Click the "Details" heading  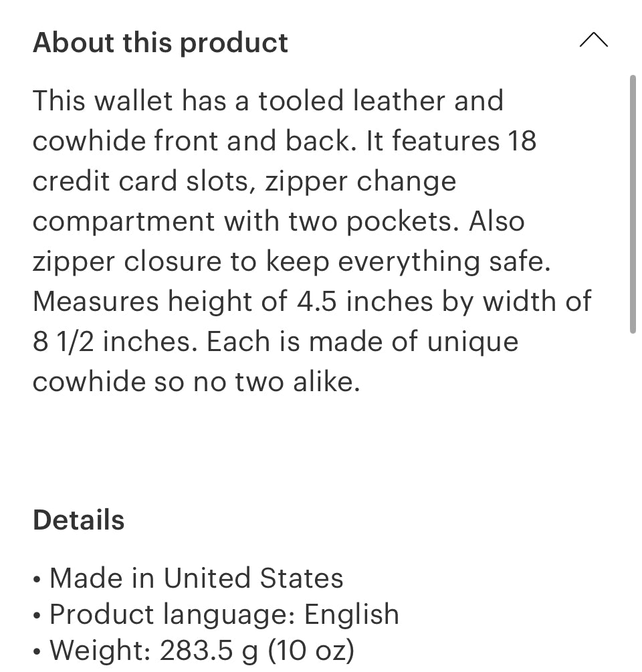[x=79, y=520]
